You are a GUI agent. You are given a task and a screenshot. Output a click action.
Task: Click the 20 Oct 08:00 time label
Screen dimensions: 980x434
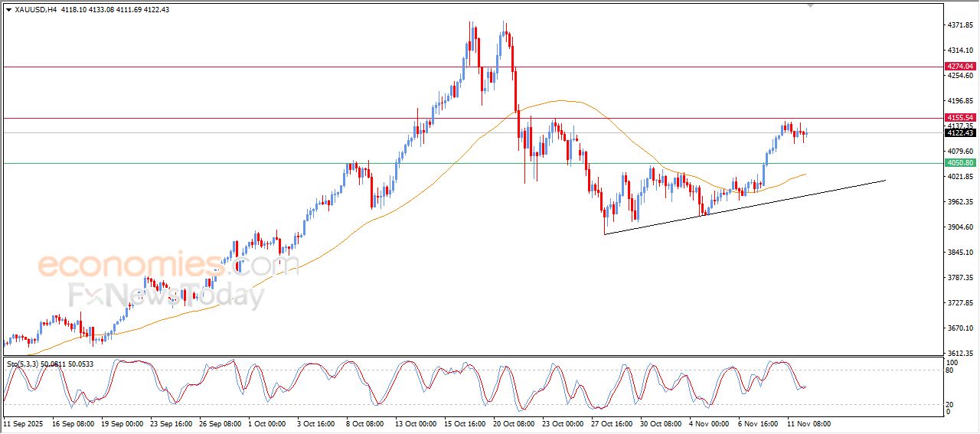pos(514,423)
